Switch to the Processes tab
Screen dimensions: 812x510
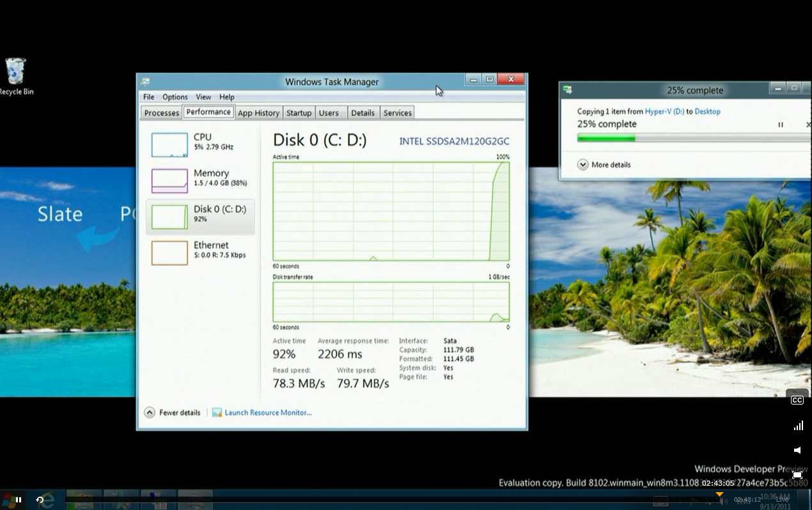[x=161, y=113]
